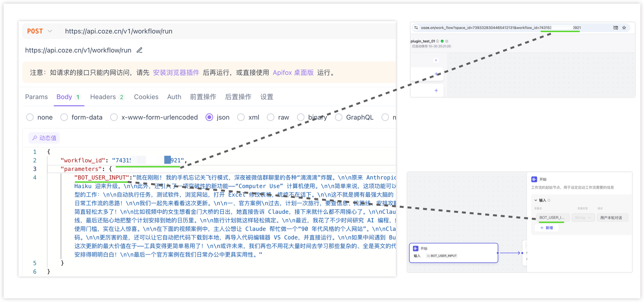Select the none body type
644x302 pixels.
coord(30,117)
